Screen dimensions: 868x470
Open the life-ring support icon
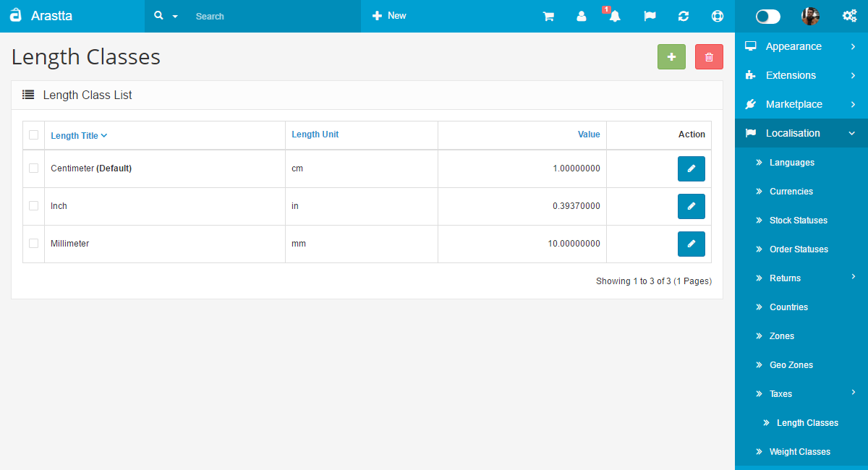[717, 16]
